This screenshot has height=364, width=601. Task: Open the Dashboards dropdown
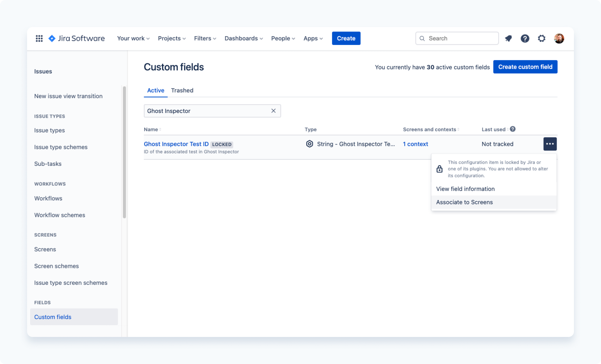[x=243, y=38]
